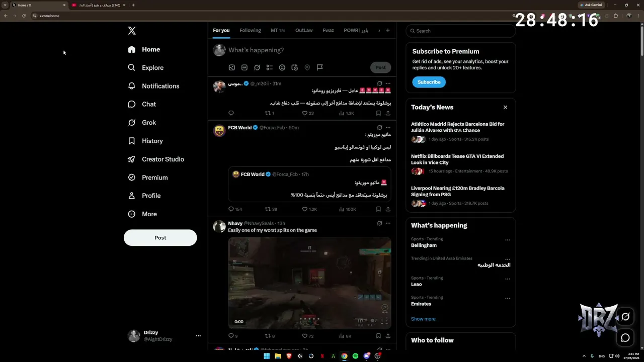The image size is (644, 362).
Task: Open more options on the @_m20ii post
Action: 388,83
